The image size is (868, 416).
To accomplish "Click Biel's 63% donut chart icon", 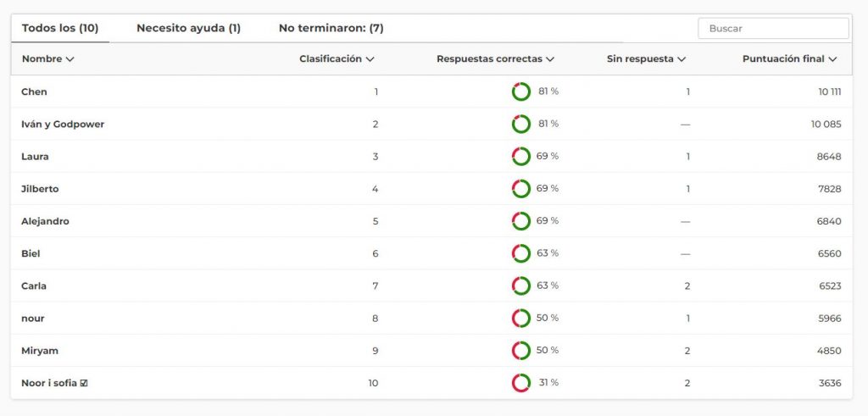I will (x=521, y=253).
